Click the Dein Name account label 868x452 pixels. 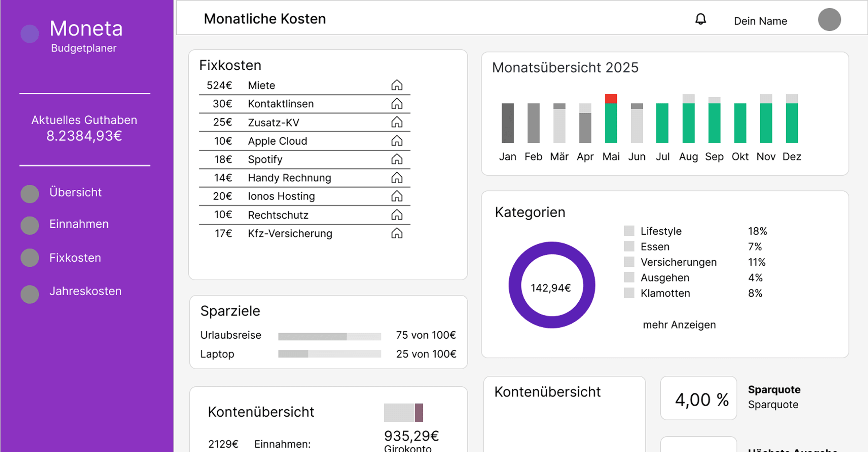tap(760, 21)
